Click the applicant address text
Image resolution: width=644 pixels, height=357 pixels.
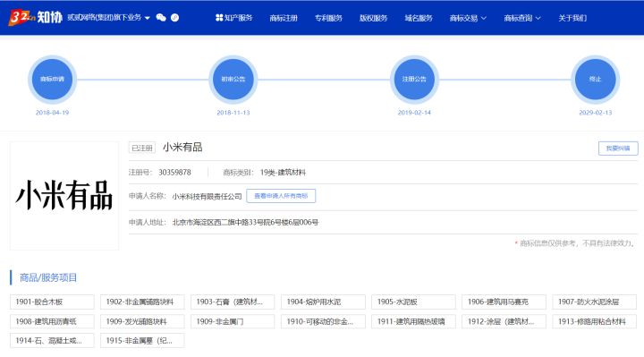click(x=245, y=222)
